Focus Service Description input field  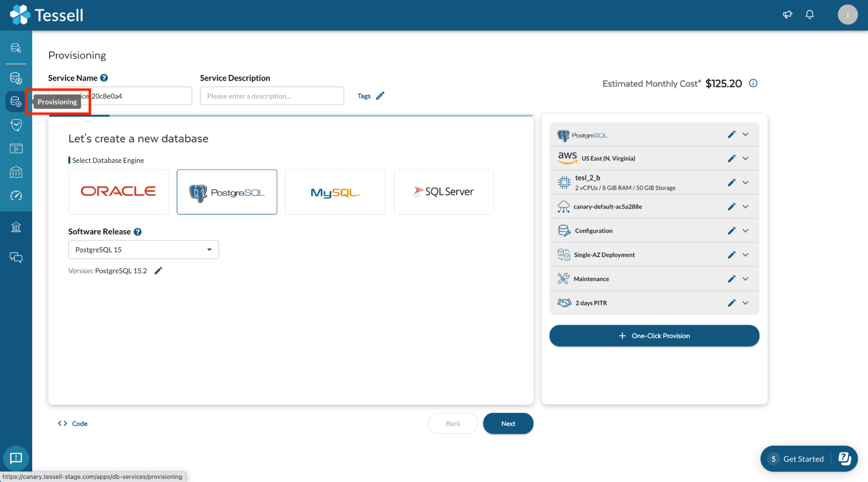pos(272,96)
